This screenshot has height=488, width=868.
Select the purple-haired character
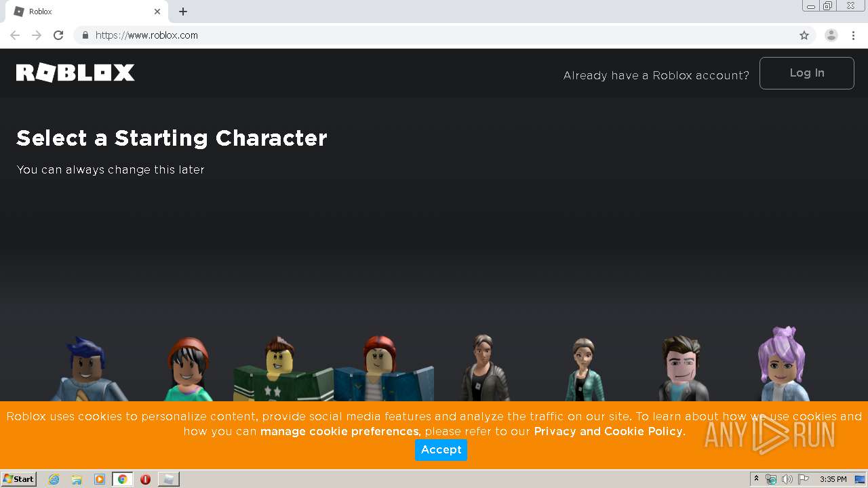(x=783, y=365)
